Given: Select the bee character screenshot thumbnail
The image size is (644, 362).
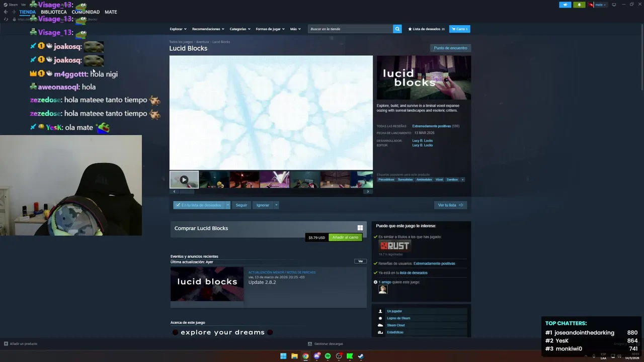Looking at the screenshot, I should [214, 179].
